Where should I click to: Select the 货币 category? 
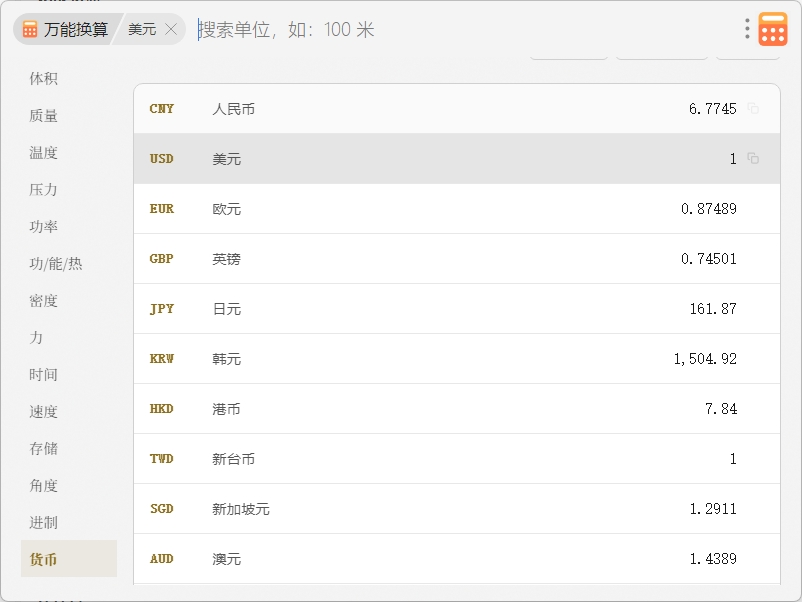coord(69,559)
